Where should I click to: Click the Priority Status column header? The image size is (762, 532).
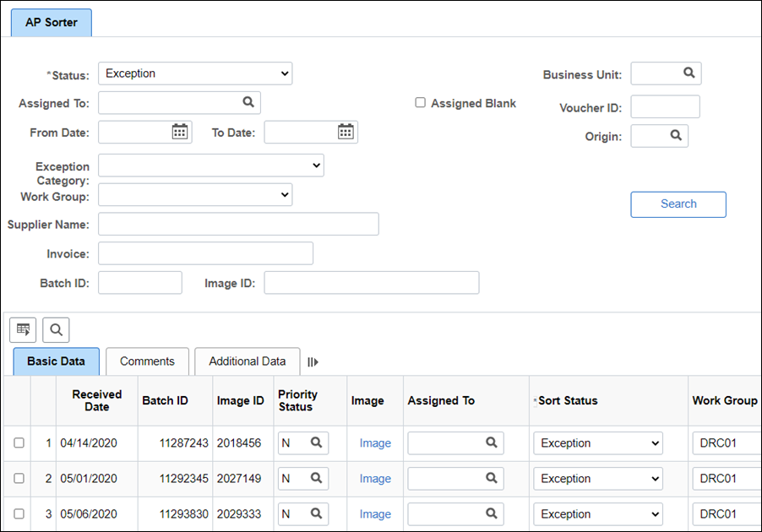297,401
